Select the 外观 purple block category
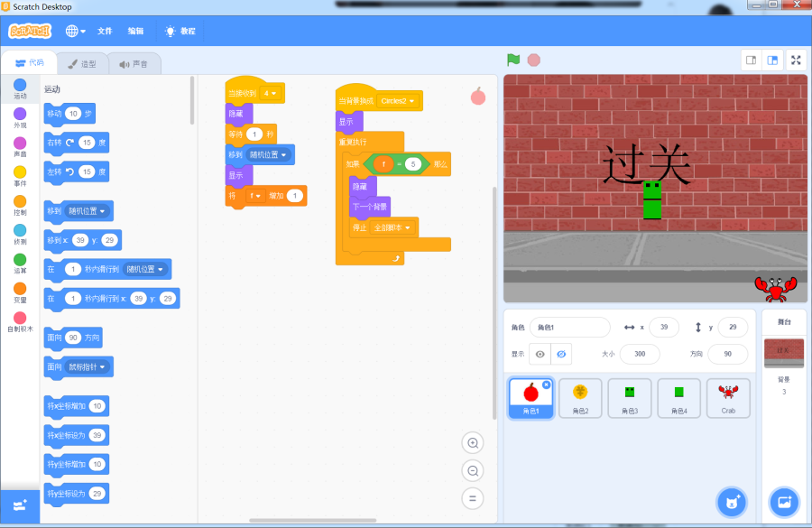The width and height of the screenshot is (812, 528). pos(20,116)
